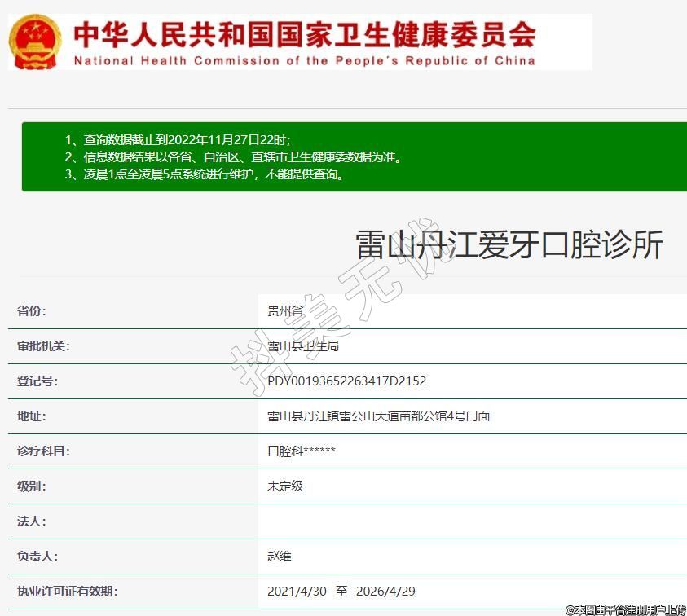Select the registration number PDY00193652263417D2152

(x=346, y=381)
